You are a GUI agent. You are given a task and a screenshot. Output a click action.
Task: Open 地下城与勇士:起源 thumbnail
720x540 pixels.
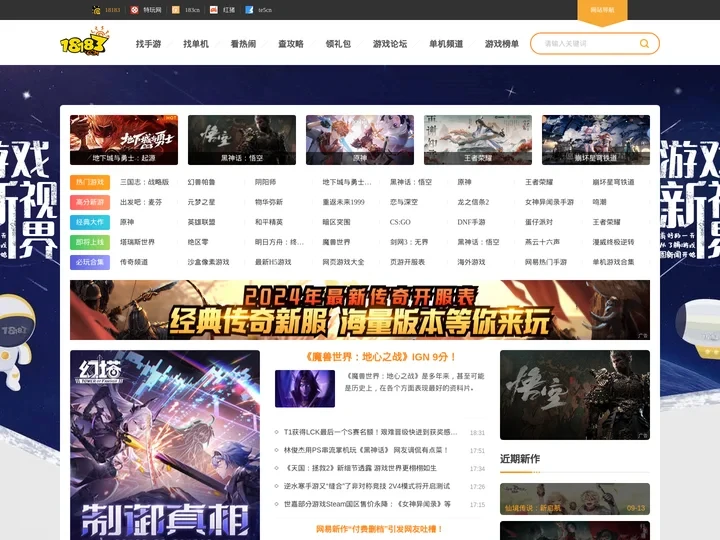[124, 140]
